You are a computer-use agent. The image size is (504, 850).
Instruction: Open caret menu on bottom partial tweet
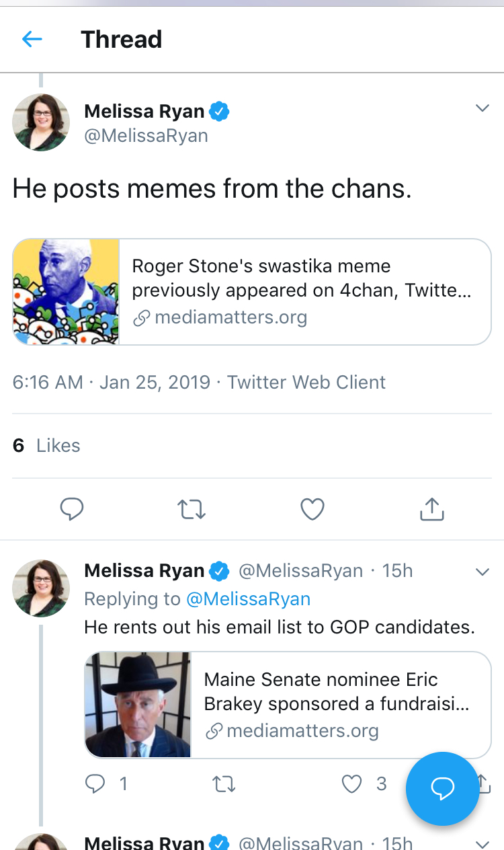pos(482,843)
